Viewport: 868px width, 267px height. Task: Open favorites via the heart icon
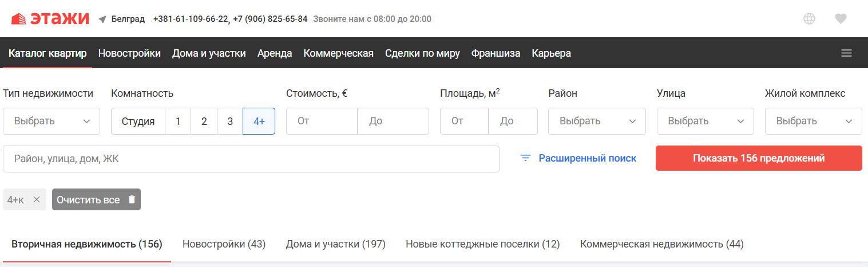pos(841,19)
